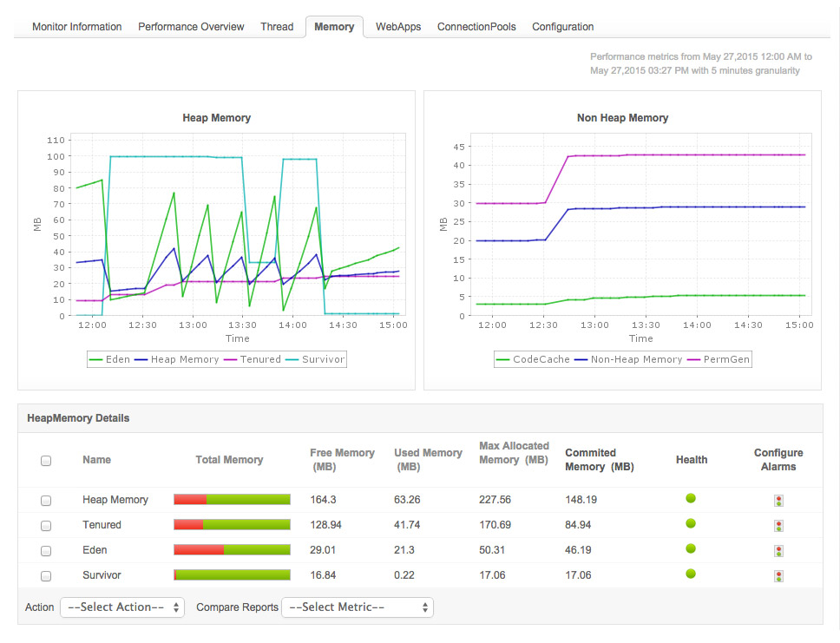This screenshot has width=840, height=643.
Task: Click green health indicator for Heap Memory
Action: pyautogui.click(x=691, y=498)
